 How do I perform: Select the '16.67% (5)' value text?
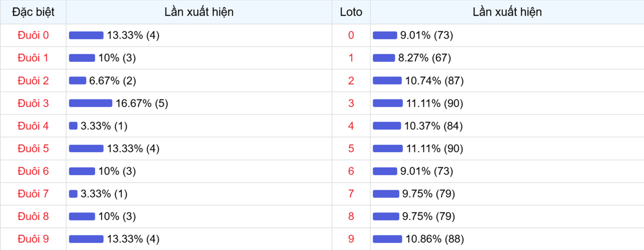click(142, 103)
